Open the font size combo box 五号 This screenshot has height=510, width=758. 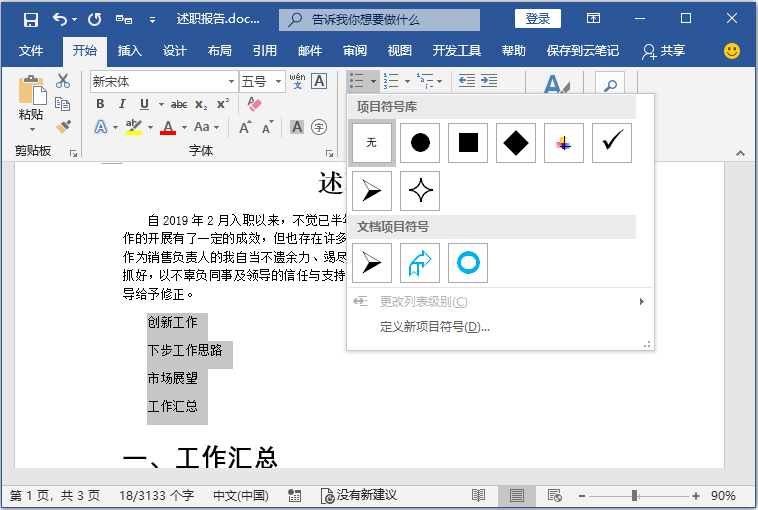click(x=262, y=81)
